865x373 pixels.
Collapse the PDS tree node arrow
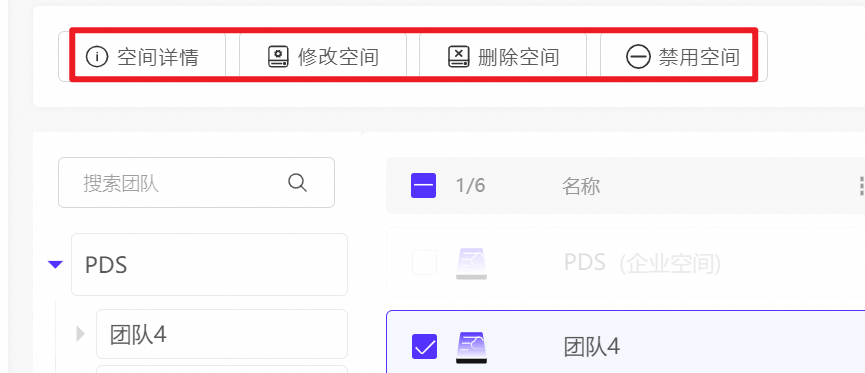[x=55, y=265]
